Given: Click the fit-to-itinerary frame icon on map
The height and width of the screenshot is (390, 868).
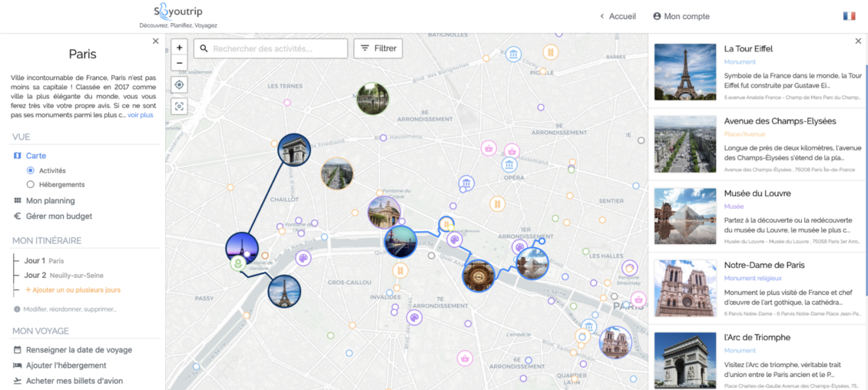Looking at the screenshot, I should coord(180,107).
